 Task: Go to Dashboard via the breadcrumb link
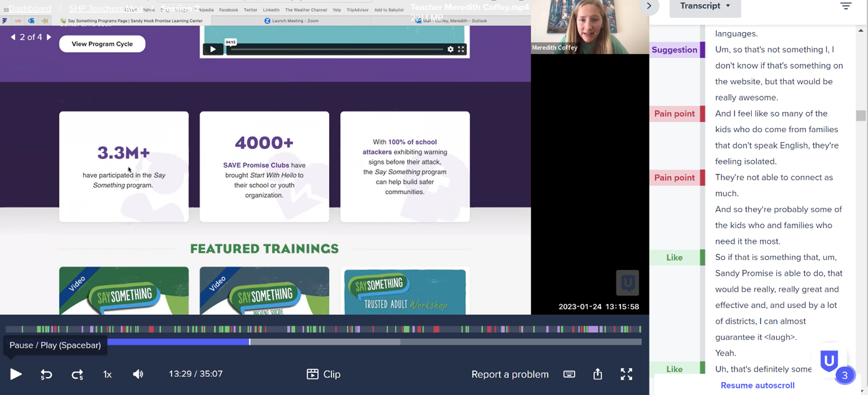tap(30, 8)
